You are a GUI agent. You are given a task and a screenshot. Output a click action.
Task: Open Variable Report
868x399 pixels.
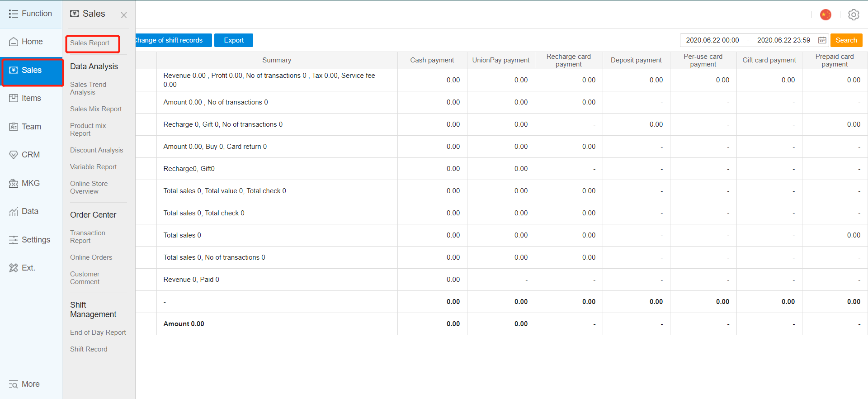click(93, 167)
